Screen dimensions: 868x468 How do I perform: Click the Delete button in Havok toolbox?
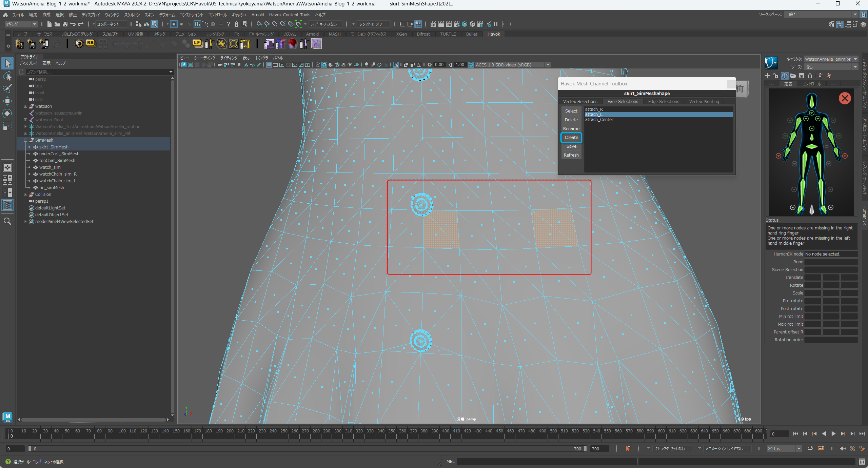571,120
